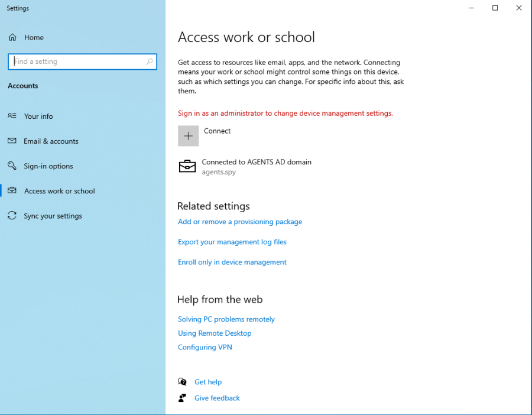Viewport: 532px width, 415px height.
Task: Open Solving PC problems remotely
Action: point(226,319)
